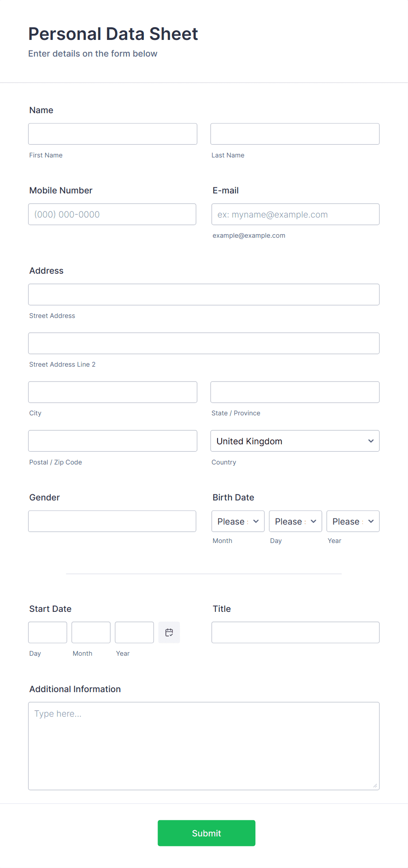Open the Birth Date Day dropdown
The image size is (408, 868).
point(295,521)
